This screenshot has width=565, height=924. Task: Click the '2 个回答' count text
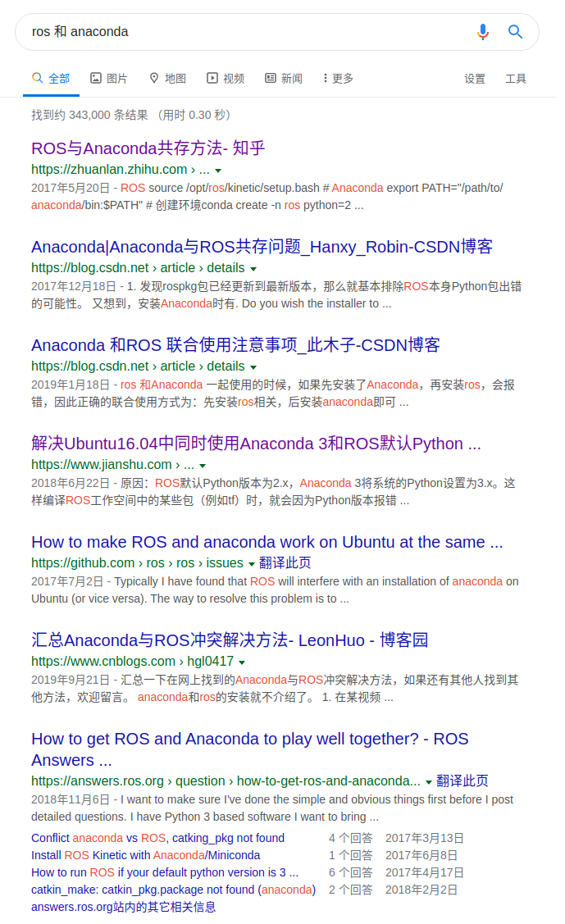click(350, 890)
